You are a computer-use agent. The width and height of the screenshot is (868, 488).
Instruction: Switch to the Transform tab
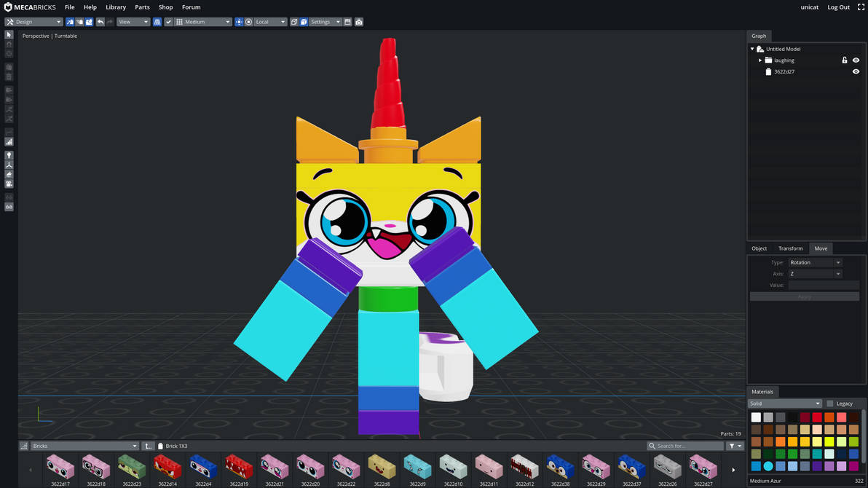tap(791, 248)
